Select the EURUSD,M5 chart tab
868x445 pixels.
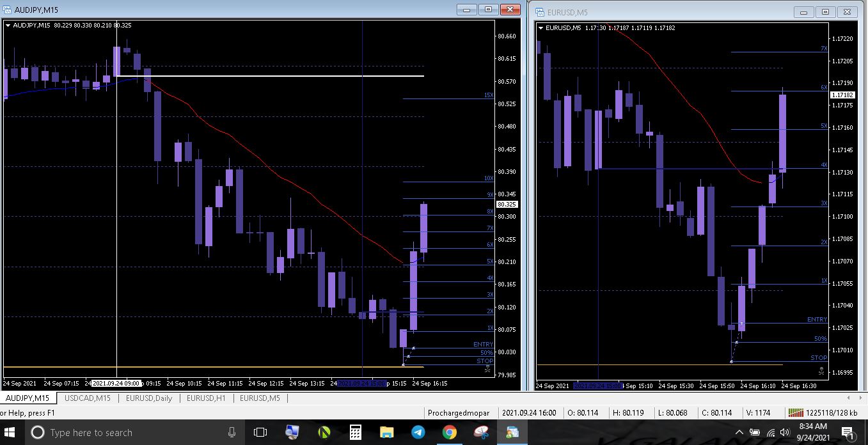pyautogui.click(x=260, y=398)
